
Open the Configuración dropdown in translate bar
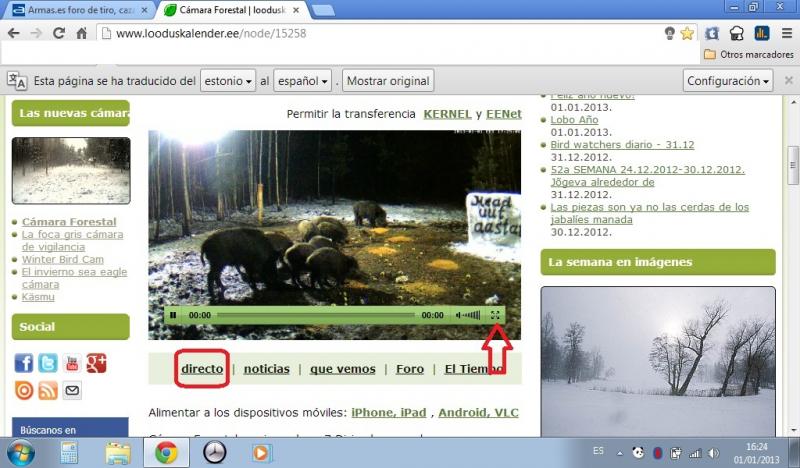(x=729, y=80)
